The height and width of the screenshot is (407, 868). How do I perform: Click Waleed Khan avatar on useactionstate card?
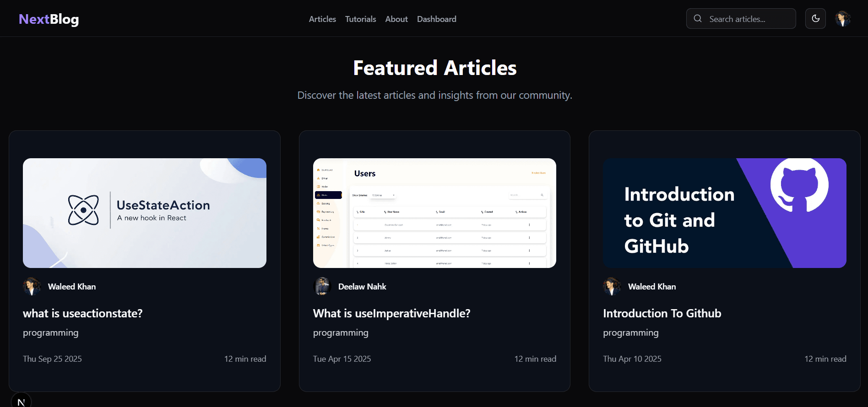[x=32, y=286]
